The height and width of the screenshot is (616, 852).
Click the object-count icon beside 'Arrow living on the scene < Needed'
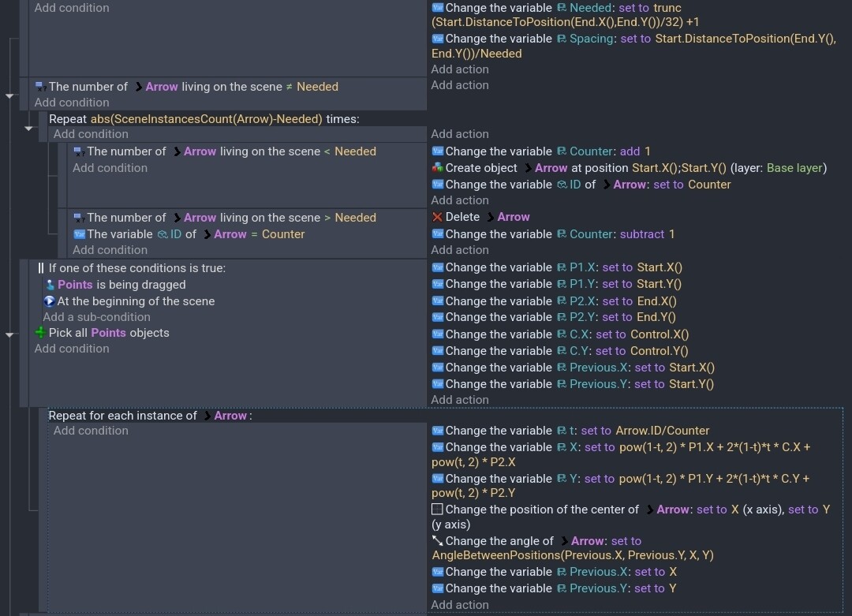(80, 151)
